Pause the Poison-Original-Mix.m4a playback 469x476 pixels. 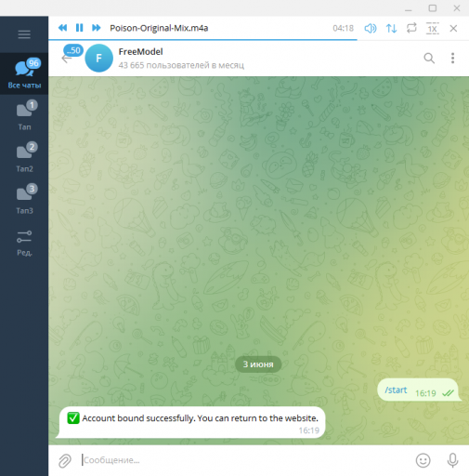[x=80, y=28]
